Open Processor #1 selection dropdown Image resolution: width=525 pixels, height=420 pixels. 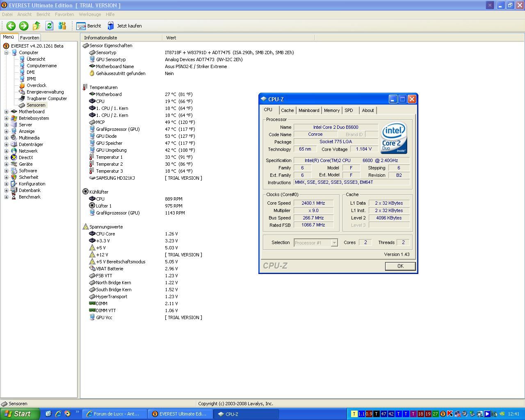334,243
